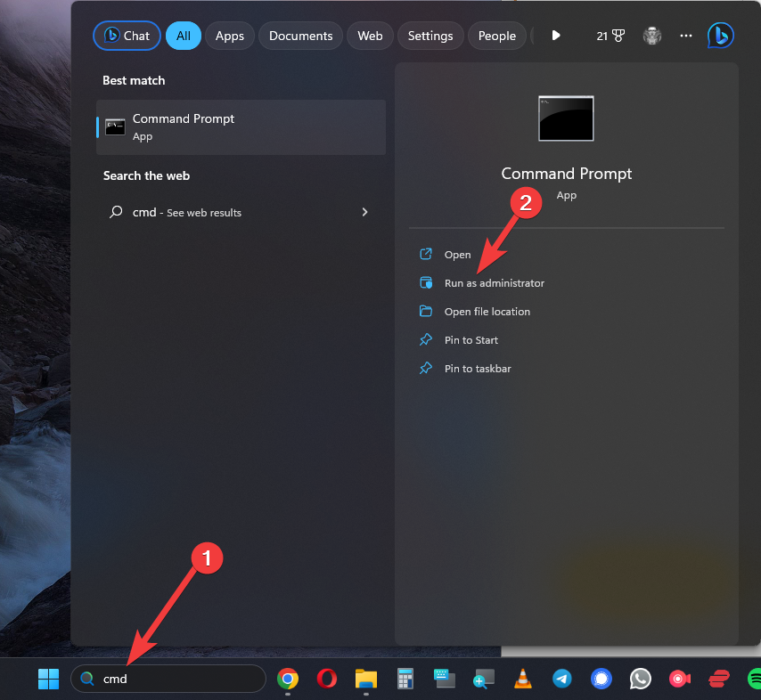Open Google Chrome from the taskbar
The image size is (761, 700).
click(287, 680)
